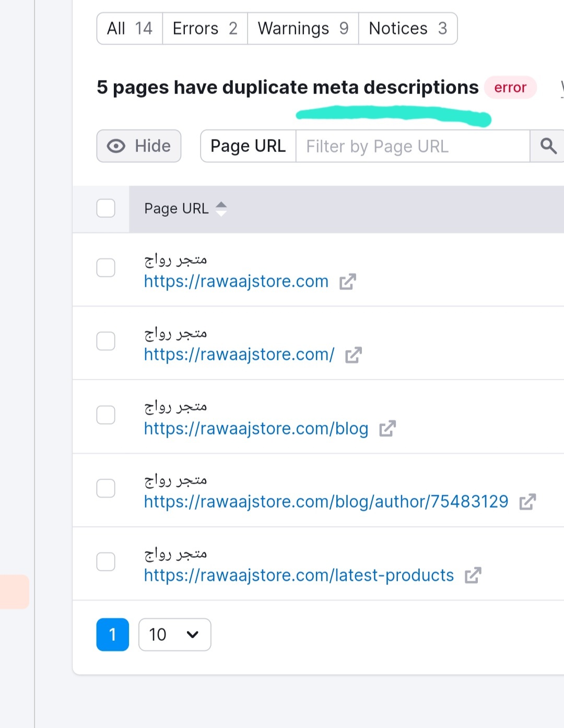Open the https://rawaajstore.com/blog link
Screen dimensions: 564x728
click(256, 429)
